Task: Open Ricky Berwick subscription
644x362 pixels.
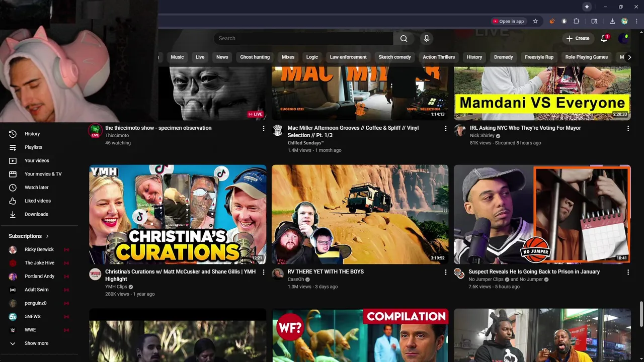Action: pyautogui.click(x=39, y=250)
